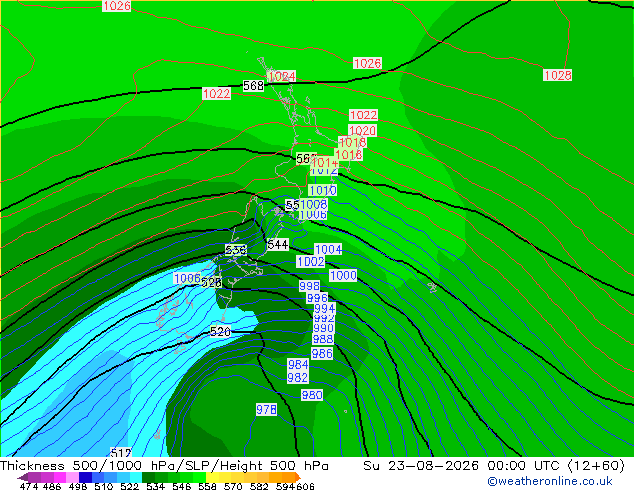Click the red 1014 isobar label

point(324,163)
